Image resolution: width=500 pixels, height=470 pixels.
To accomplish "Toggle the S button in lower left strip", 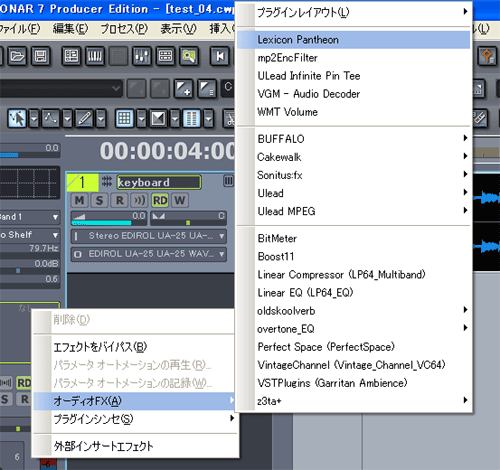I will point(5,399).
